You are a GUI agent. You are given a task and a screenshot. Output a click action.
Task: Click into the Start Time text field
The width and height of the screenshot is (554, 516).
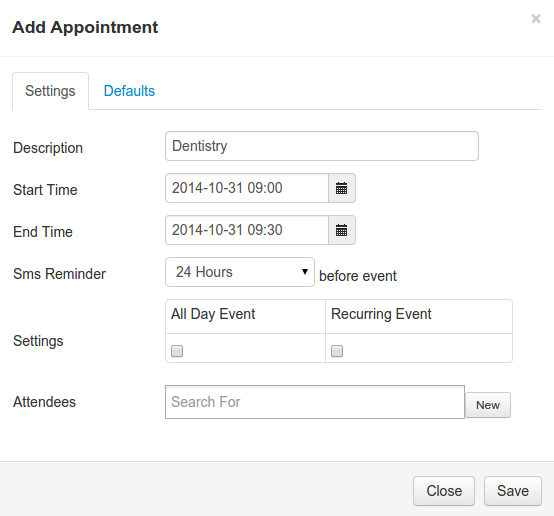pos(247,188)
